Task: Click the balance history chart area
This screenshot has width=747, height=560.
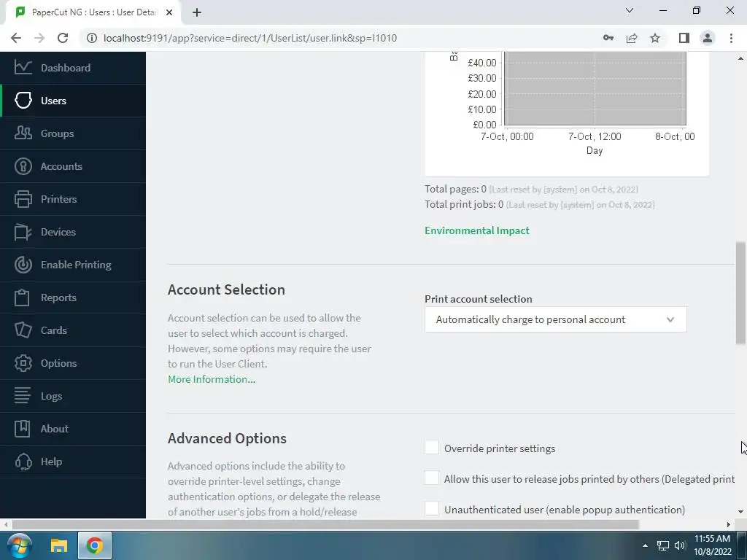Action: pos(595,88)
